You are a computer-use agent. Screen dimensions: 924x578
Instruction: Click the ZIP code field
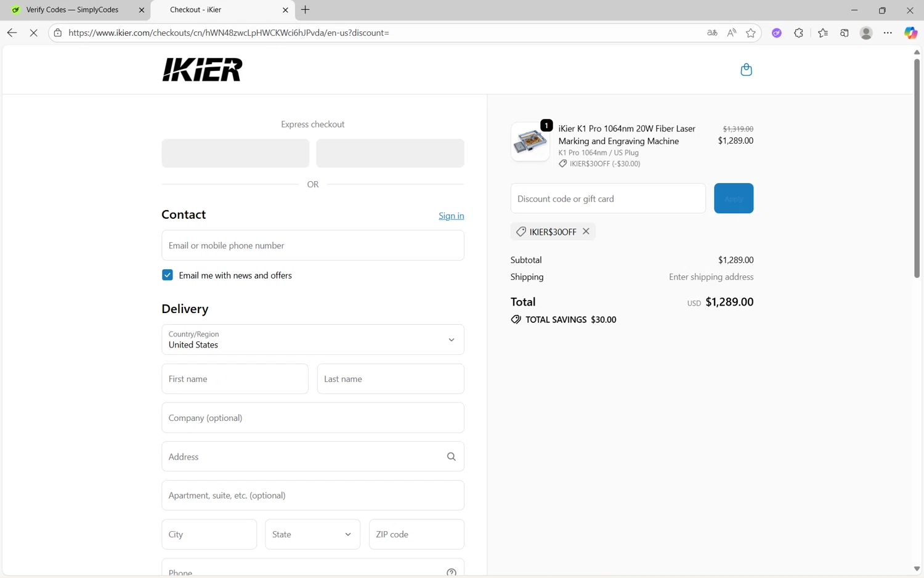[x=416, y=534]
